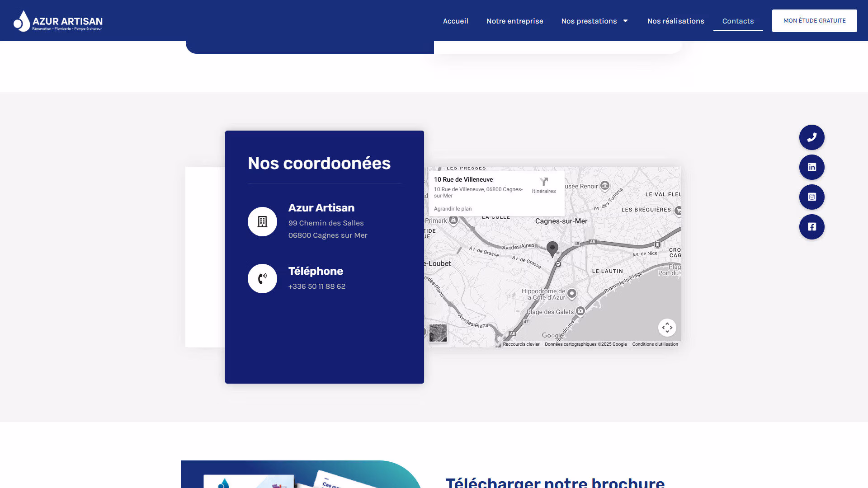The width and height of the screenshot is (868, 488).
Task: Click the +336 50 11 88 62 number
Action: pyautogui.click(x=316, y=286)
